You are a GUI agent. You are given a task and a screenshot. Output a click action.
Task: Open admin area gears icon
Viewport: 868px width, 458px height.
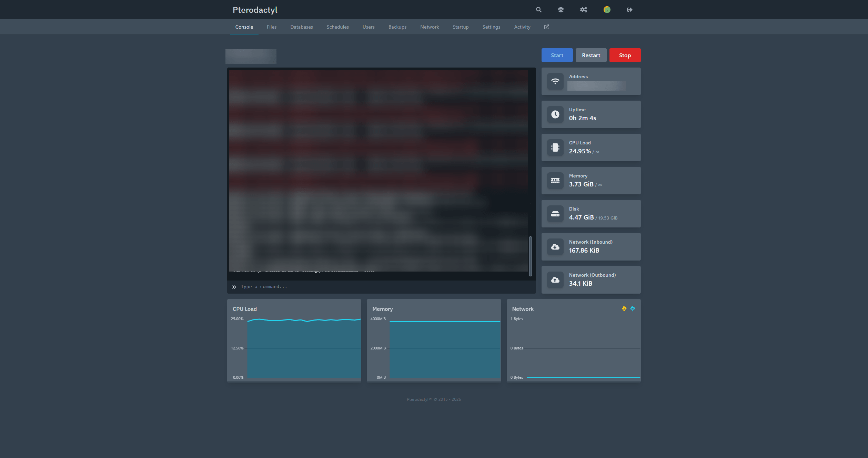click(583, 10)
